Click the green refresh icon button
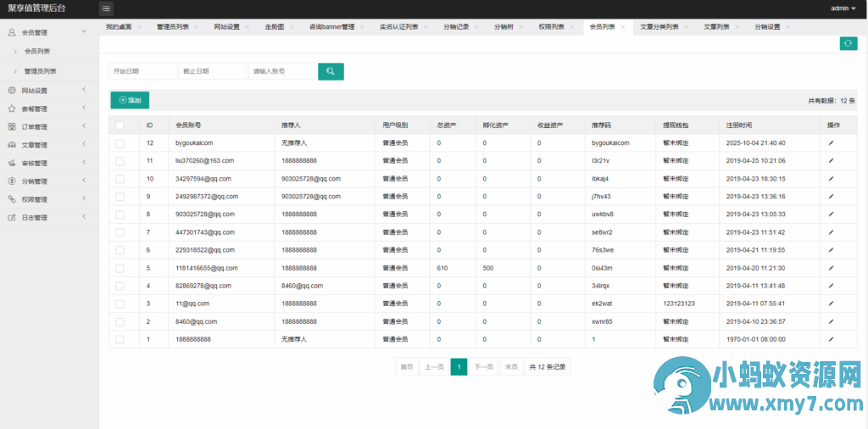868x429 pixels. [848, 43]
